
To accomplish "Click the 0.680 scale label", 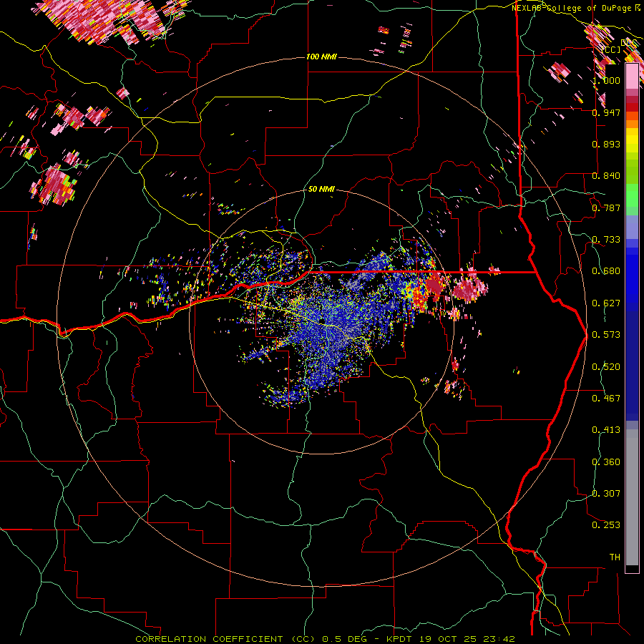I will click(x=606, y=271).
